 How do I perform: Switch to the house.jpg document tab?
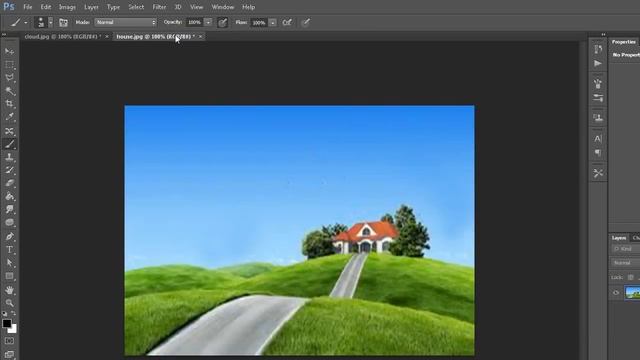pos(155,37)
